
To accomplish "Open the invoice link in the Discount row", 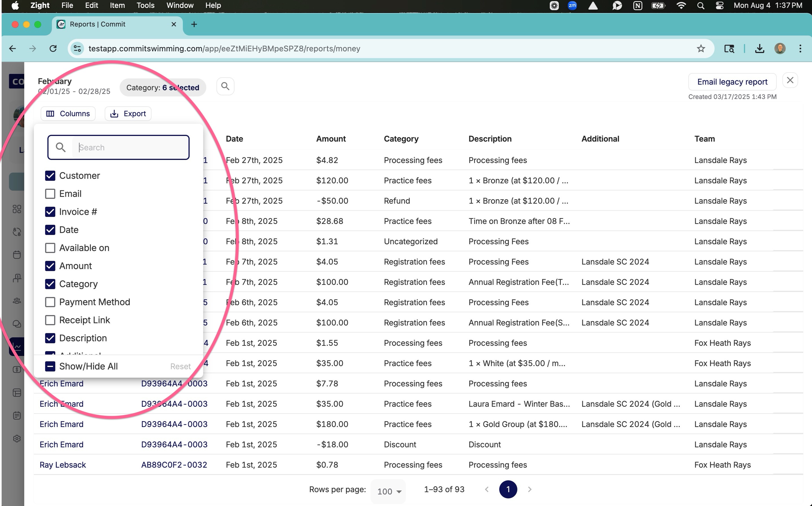I will [174, 445].
